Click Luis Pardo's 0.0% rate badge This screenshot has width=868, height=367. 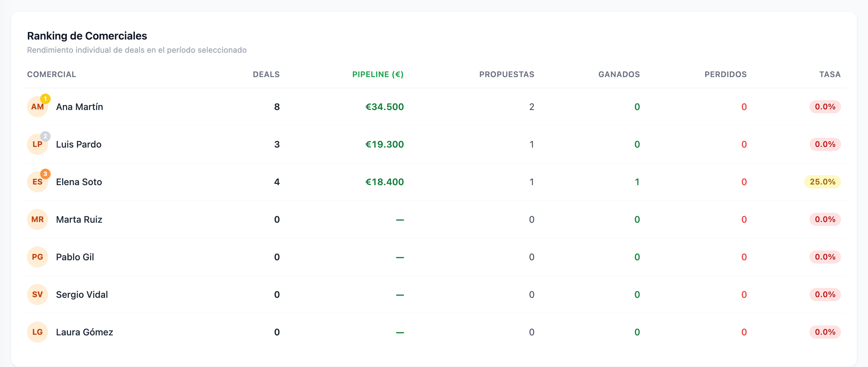click(825, 144)
